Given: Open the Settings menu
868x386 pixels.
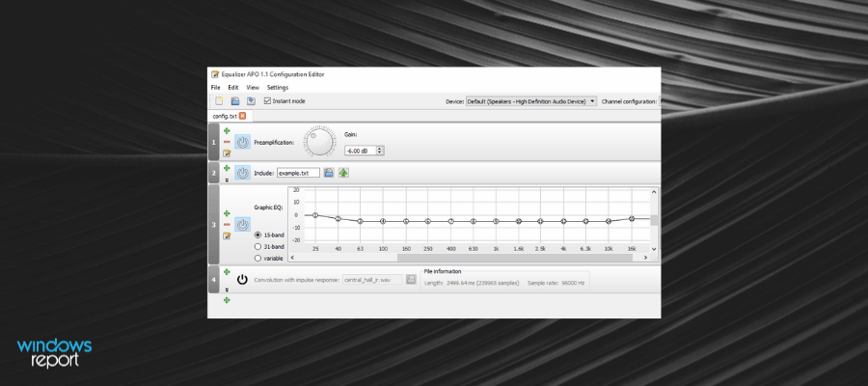Looking at the screenshot, I should 278,88.
